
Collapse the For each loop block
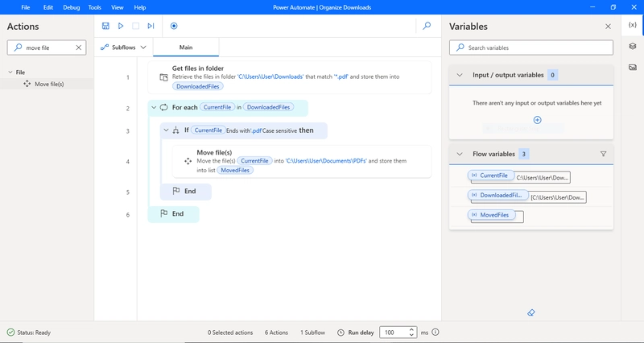pyautogui.click(x=154, y=108)
